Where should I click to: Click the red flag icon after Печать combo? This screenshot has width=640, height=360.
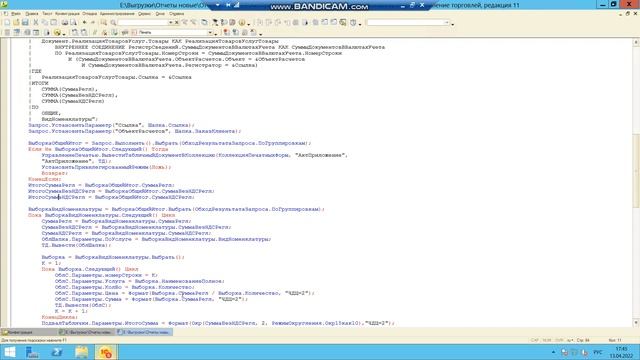[x=226, y=32]
